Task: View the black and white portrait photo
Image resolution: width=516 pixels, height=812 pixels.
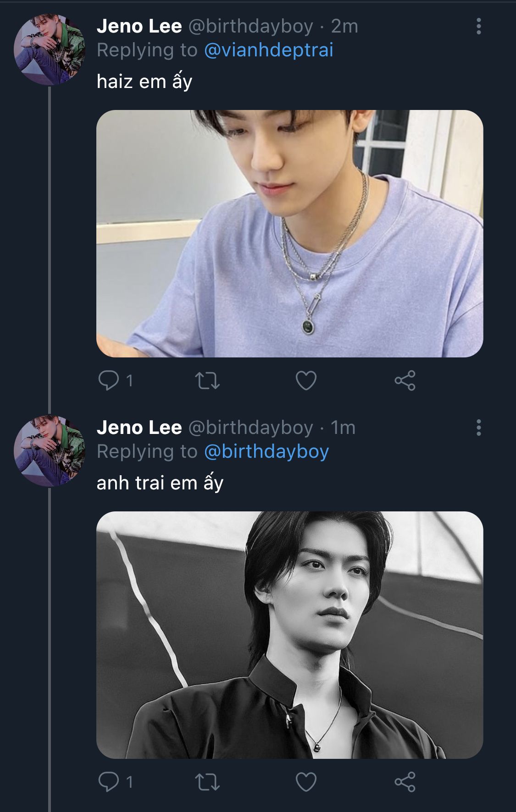Action: [289, 635]
